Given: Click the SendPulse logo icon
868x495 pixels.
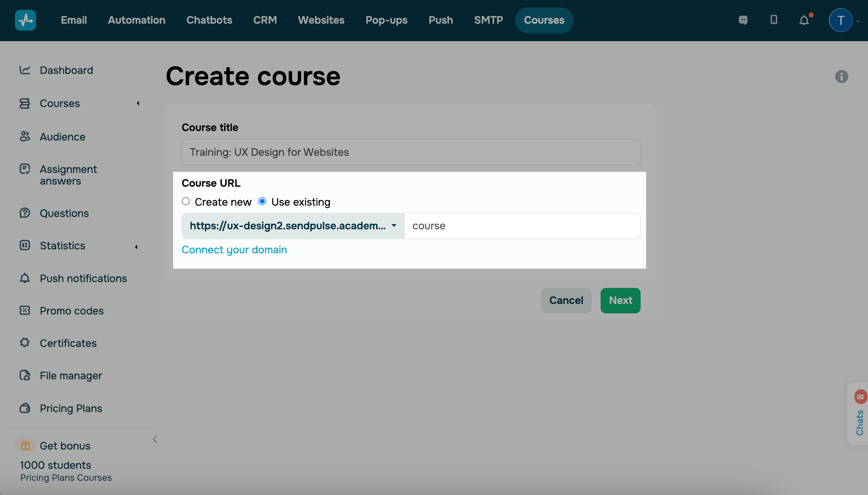Looking at the screenshot, I should (25, 20).
